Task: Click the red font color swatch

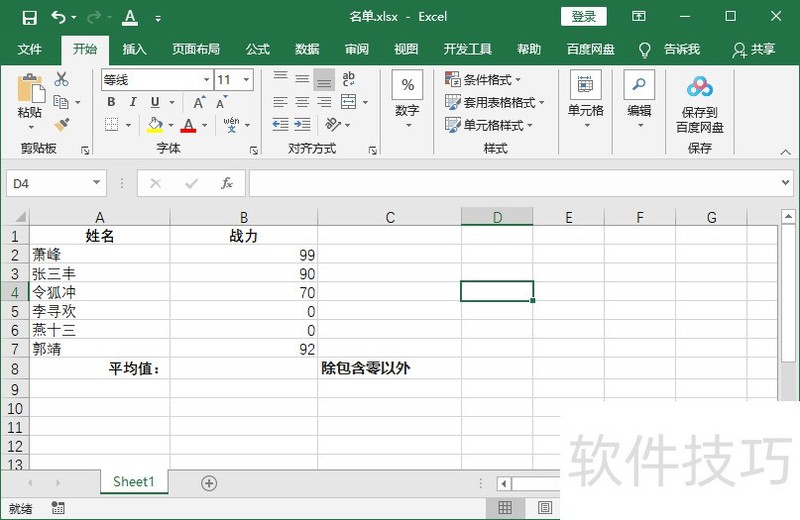Action: (x=187, y=126)
